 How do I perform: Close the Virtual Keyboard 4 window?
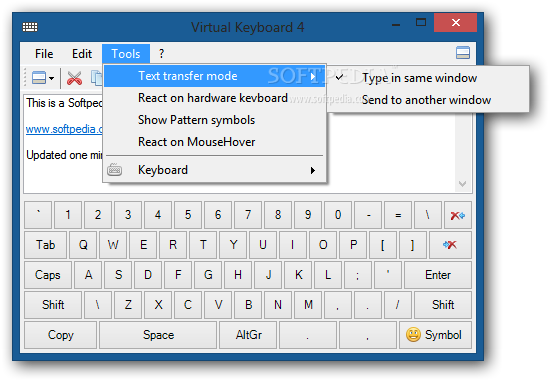coord(455,23)
